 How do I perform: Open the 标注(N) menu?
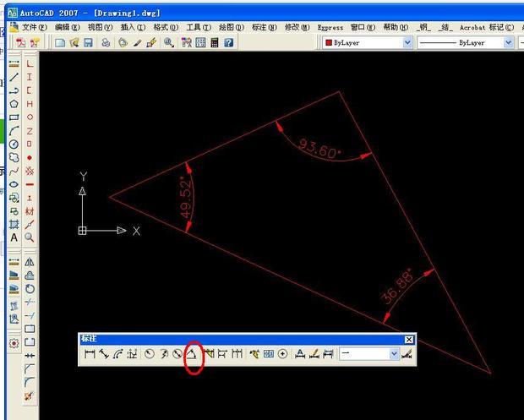pos(265,27)
